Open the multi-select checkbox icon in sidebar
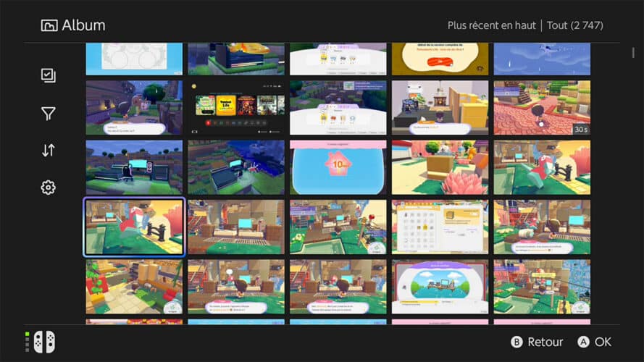 click(49, 75)
